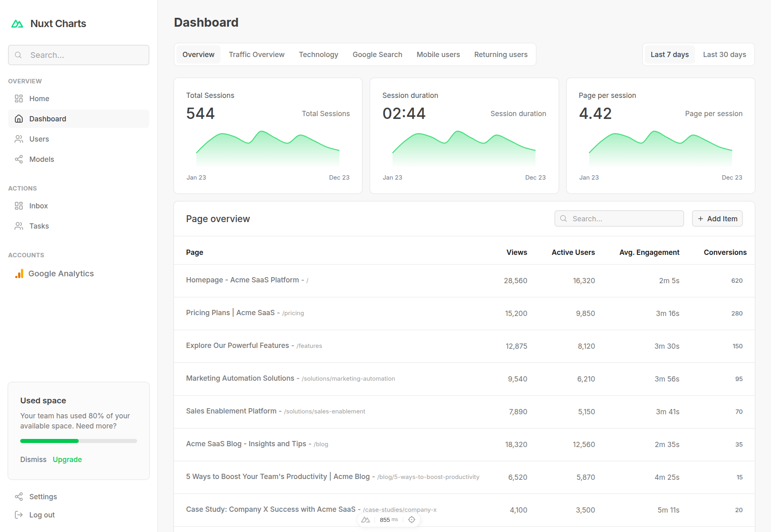
Task: Click the Google Analytics bar chart icon
Action: [x=19, y=274]
